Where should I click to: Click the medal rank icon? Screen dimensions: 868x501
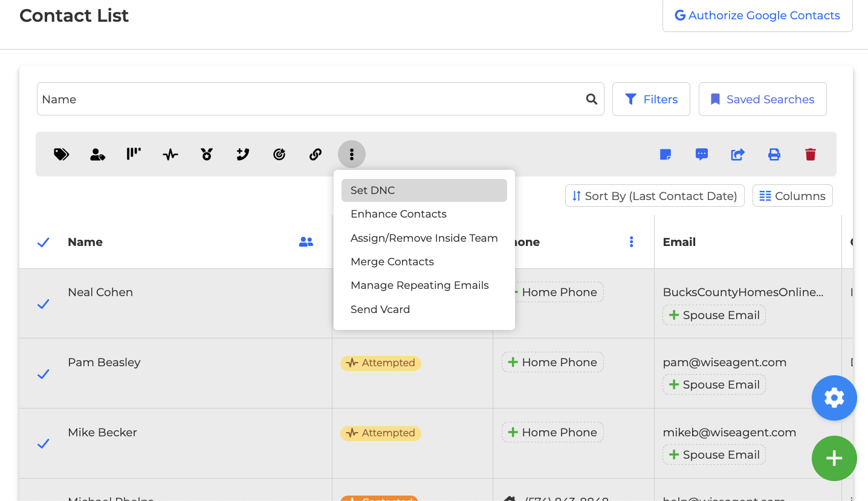coord(207,155)
